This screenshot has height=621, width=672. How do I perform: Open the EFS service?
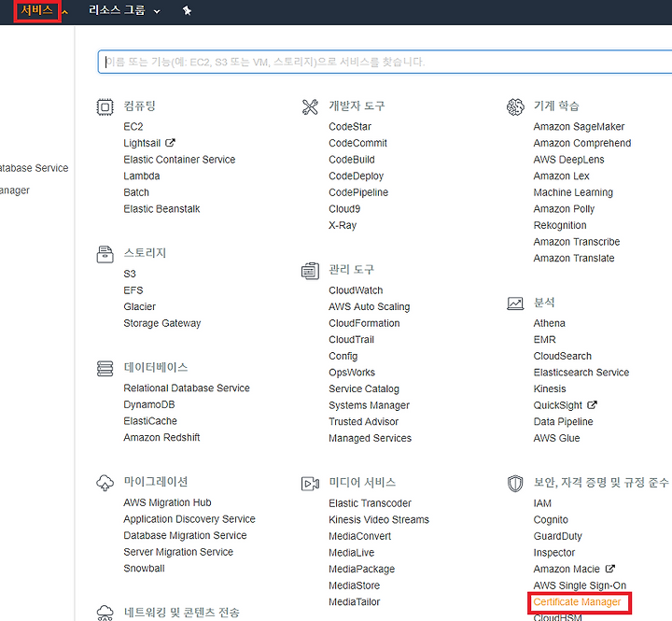[x=133, y=290]
